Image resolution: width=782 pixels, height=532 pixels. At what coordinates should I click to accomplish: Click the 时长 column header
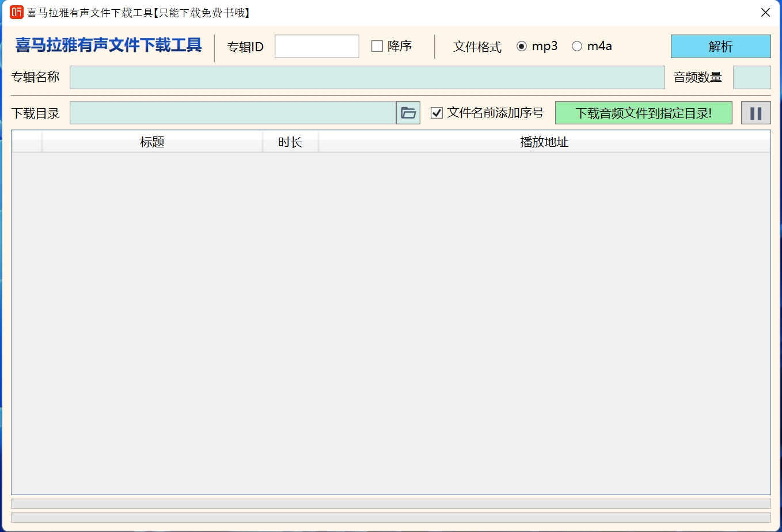(x=290, y=142)
